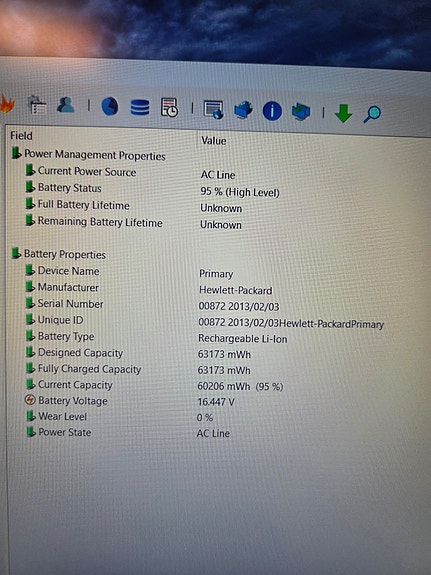Open the magnifier search icon
The height and width of the screenshot is (575, 431).
(x=372, y=114)
